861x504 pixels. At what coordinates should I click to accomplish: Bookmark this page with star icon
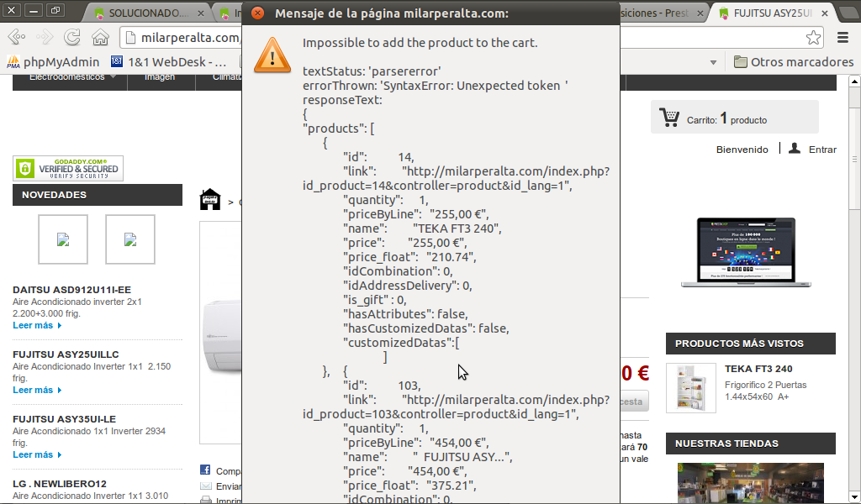pyautogui.click(x=813, y=37)
